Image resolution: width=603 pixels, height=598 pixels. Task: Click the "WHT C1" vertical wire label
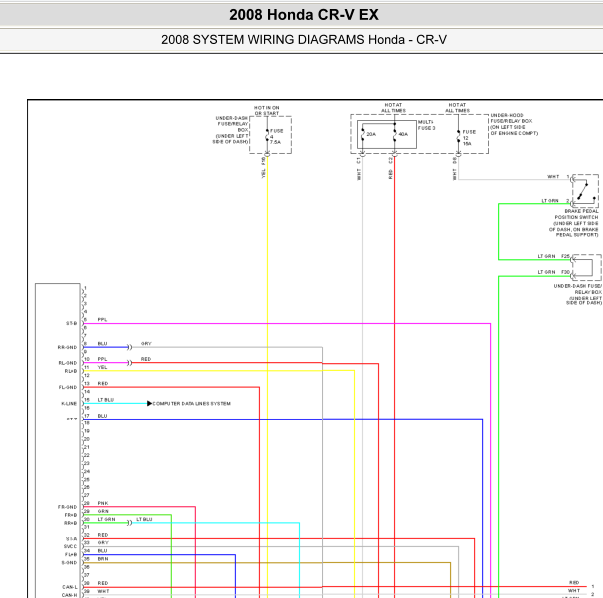click(x=359, y=168)
